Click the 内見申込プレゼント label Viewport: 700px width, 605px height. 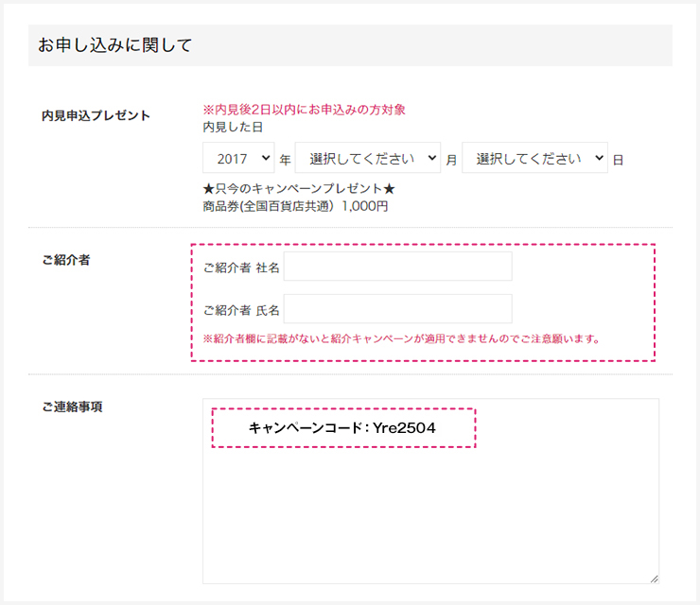pos(96,115)
